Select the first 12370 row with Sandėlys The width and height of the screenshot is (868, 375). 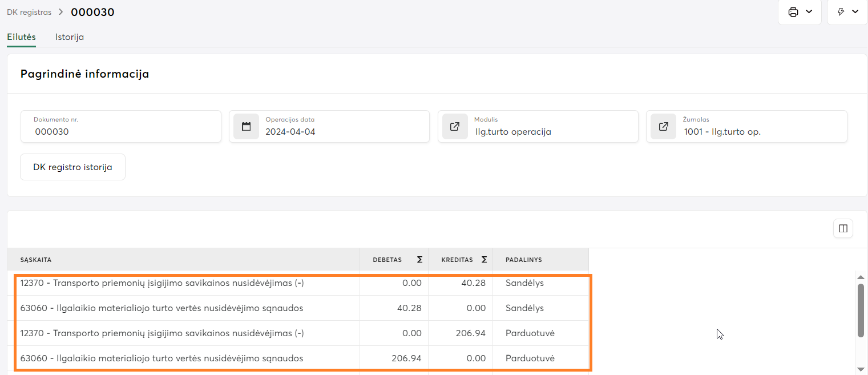[162, 283]
